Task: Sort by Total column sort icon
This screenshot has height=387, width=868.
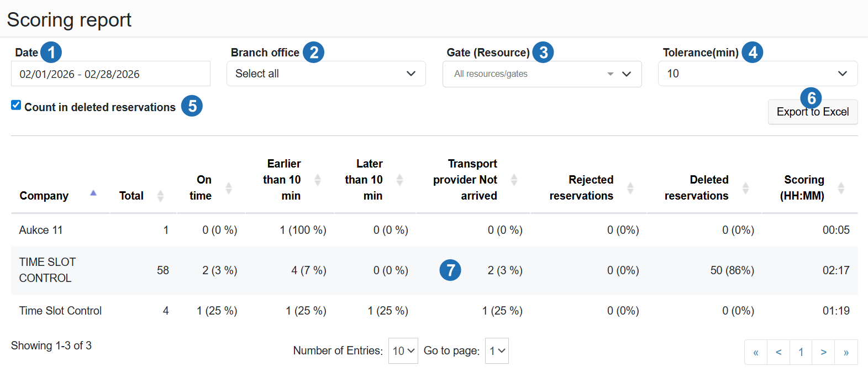Action: tap(160, 196)
